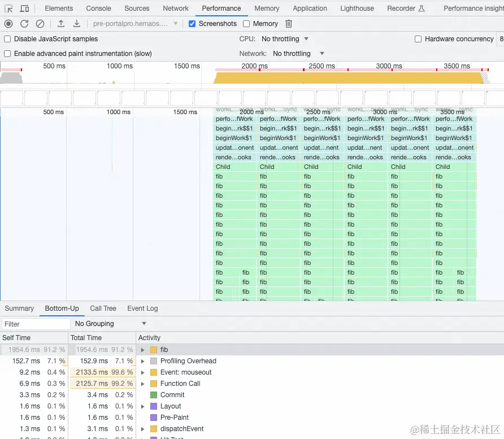This screenshot has height=439, width=504.
Task: Open the Lighthouse tab
Action: 357,8
